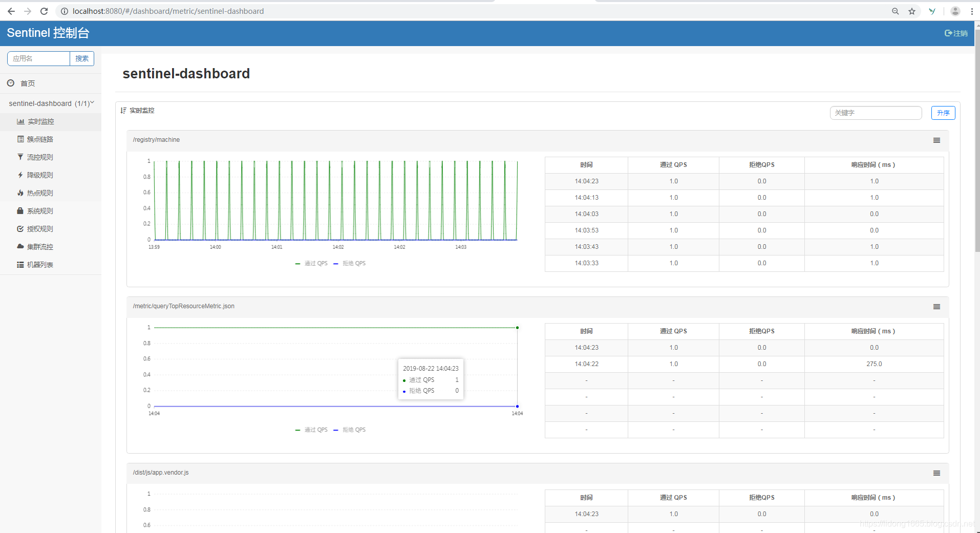Click 14:04:22 time cell

coord(586,364)
